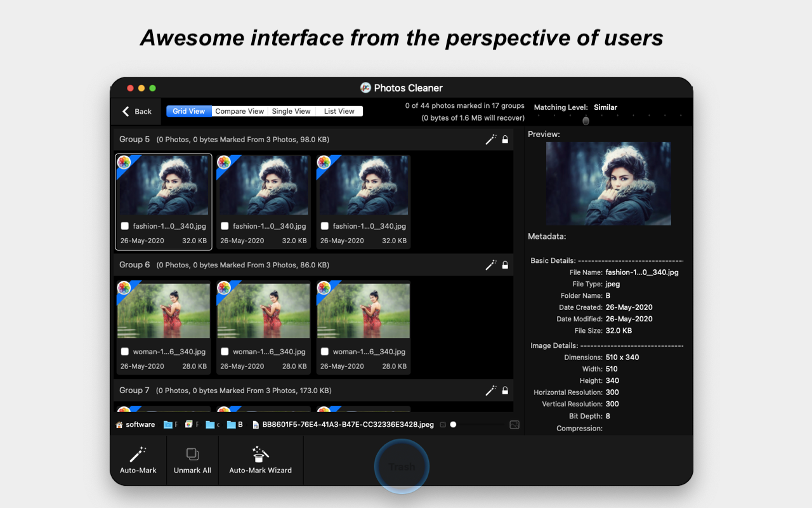Click the Group 6 magic wand icon
The height and width of the screenshot is (508, 812).
point(490,265)
